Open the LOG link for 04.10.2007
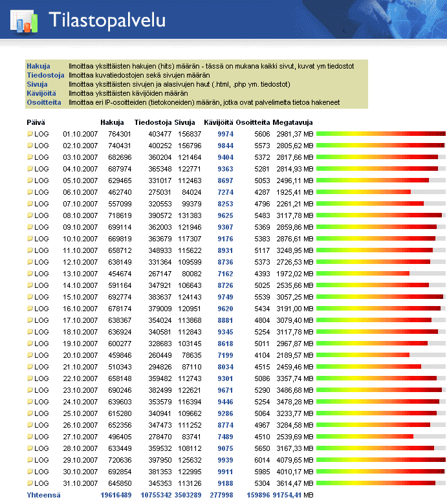The height and width of the screenshot is (504, 447). 41,169
